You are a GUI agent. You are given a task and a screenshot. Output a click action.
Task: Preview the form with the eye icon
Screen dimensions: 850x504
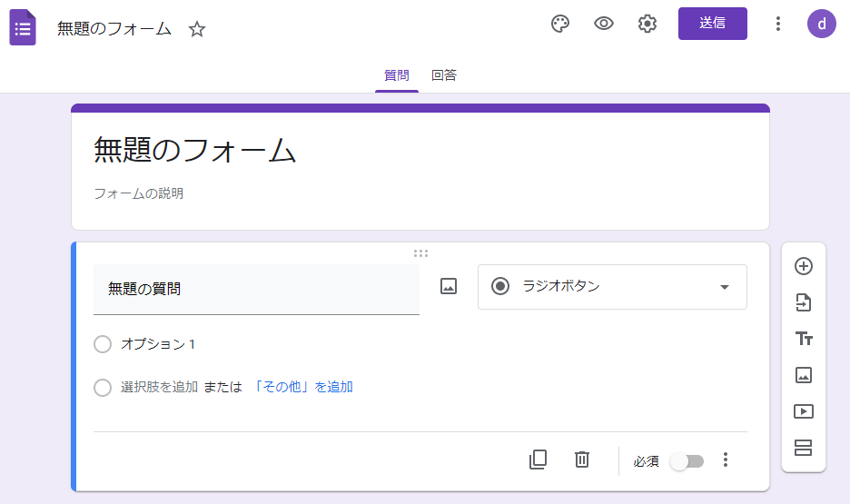point(603,24)
